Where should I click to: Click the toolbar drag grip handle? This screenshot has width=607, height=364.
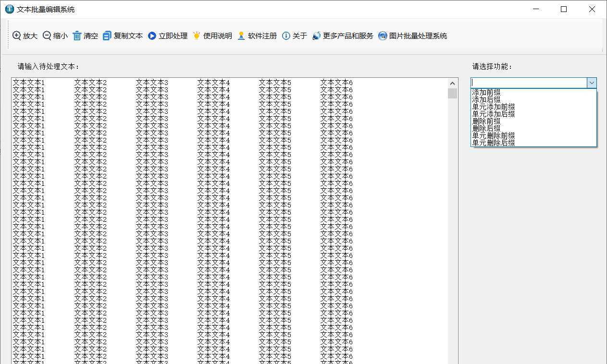[8, 34]
